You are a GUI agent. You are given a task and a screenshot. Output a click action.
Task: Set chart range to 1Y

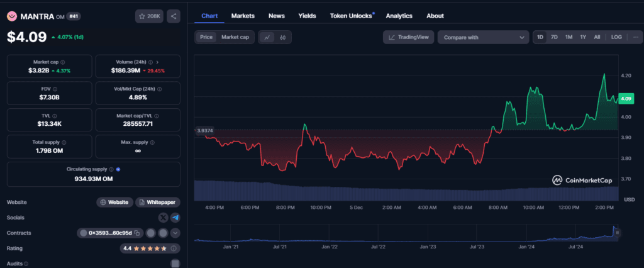(583, 37)
